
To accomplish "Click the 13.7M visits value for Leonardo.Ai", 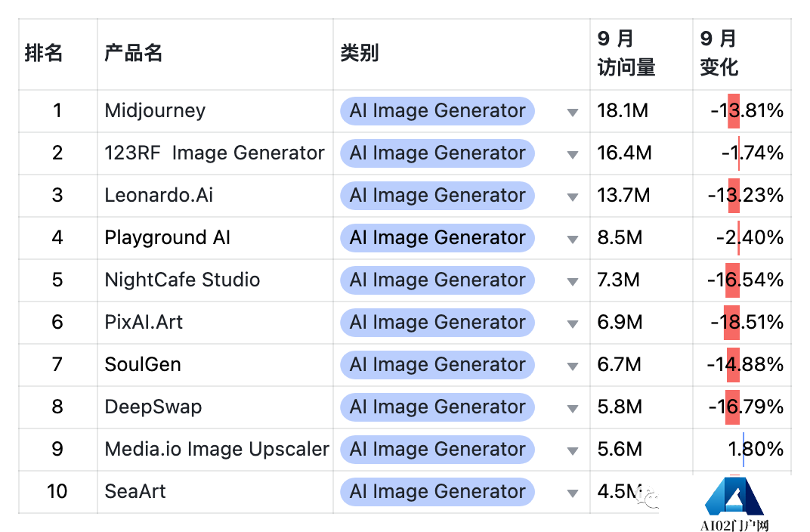I will point(623,195).
